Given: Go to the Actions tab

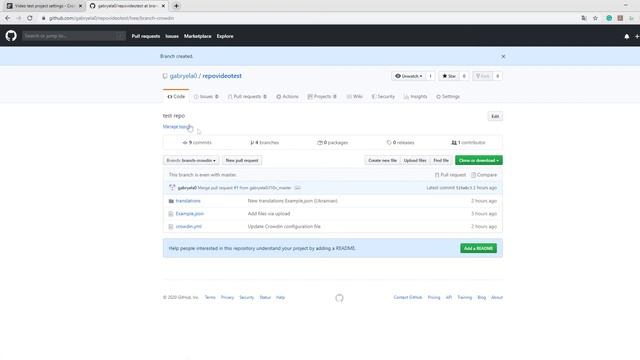Looking at the screenshot, I should pyautogui.click(x=287, y=97).
